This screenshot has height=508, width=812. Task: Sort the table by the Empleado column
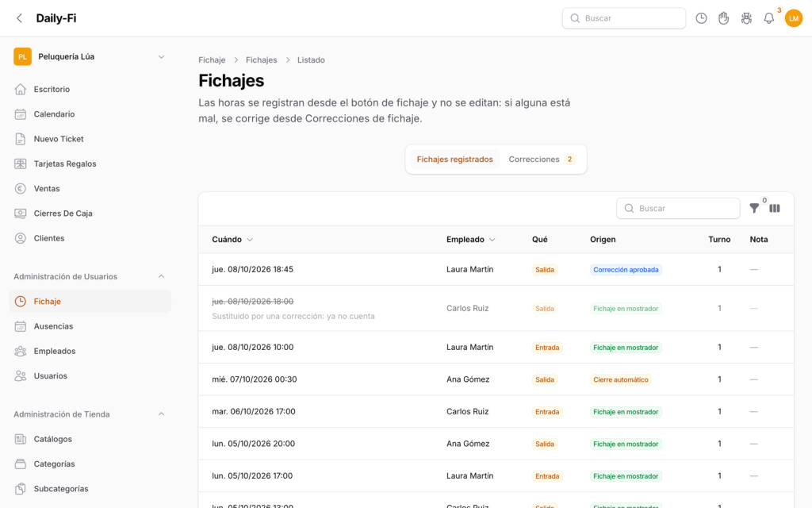pyautogui.click(x=471, y=240)
